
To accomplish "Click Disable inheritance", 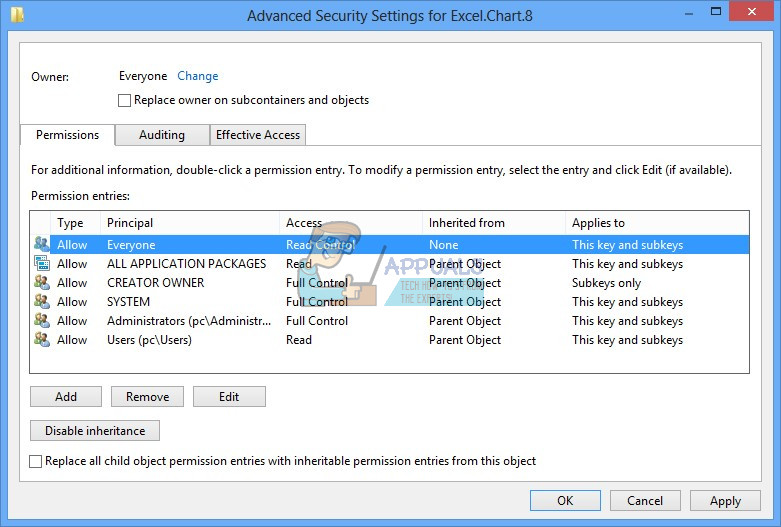I will 95,431.
